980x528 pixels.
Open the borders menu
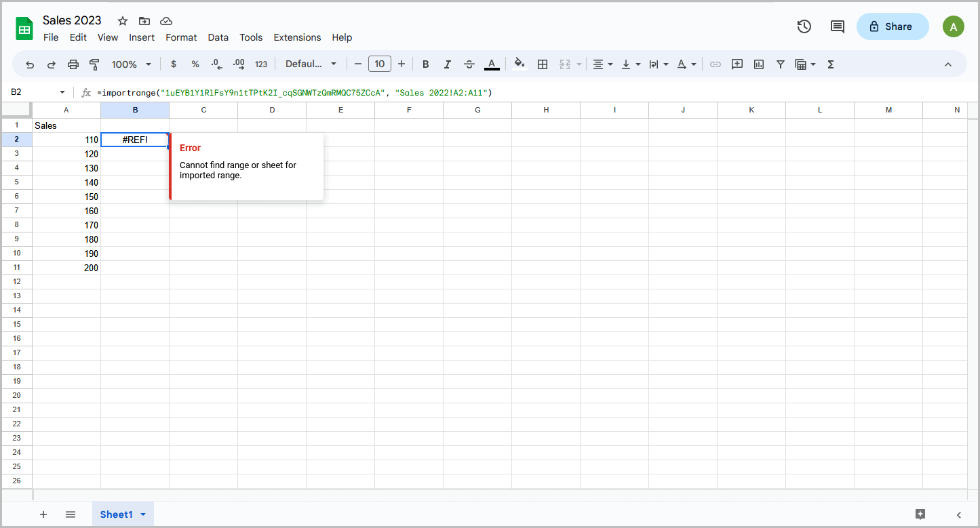[543, 64]
